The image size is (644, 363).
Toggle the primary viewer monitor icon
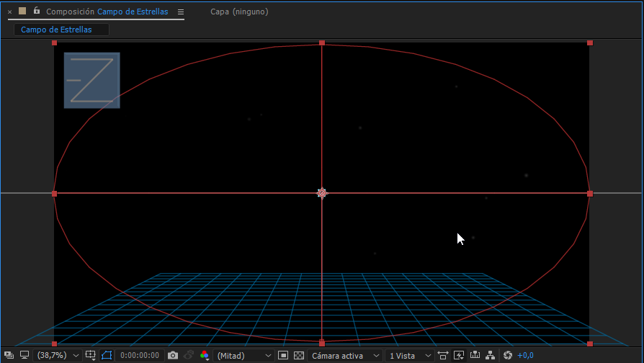24,355
